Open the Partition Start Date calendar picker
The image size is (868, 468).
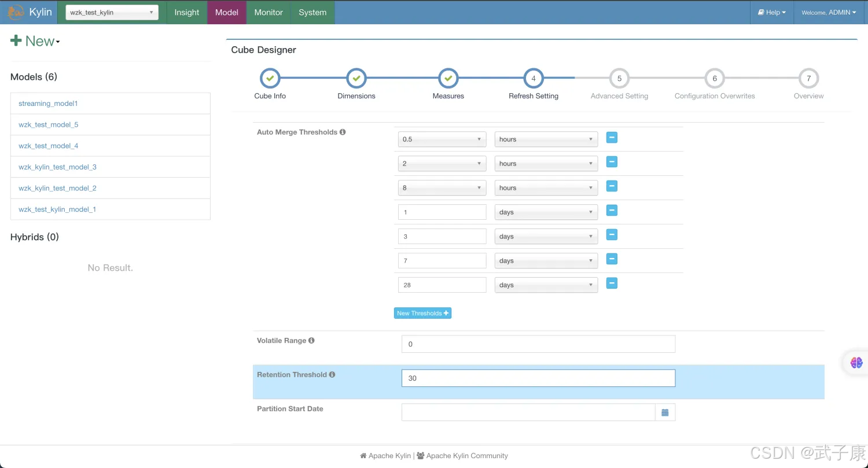665,412
